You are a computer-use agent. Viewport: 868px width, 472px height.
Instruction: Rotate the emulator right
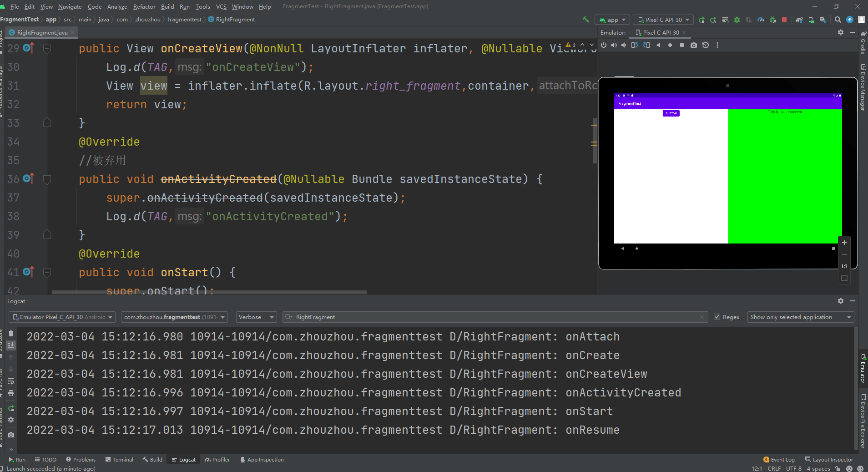646,45
